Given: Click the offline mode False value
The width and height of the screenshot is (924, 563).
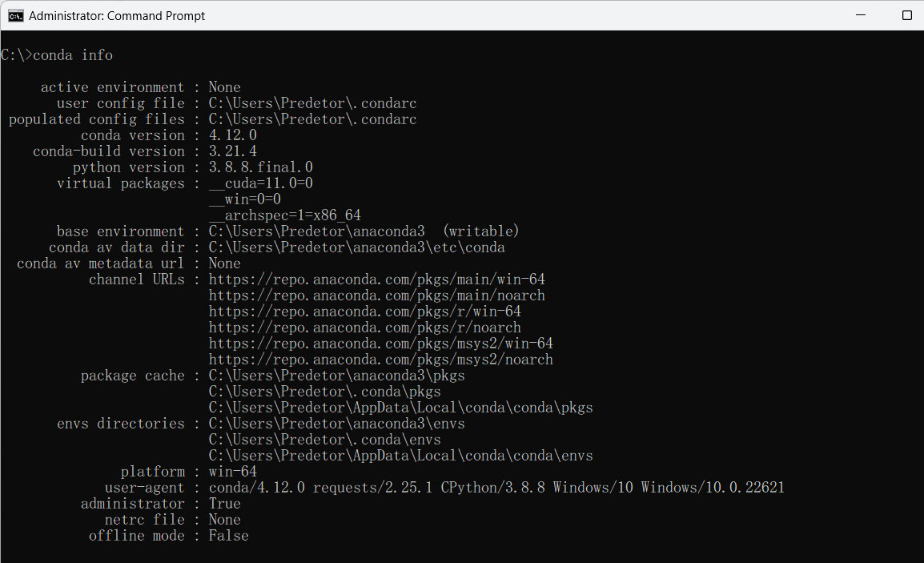Looking at the screenshot, I should [229, 536].
